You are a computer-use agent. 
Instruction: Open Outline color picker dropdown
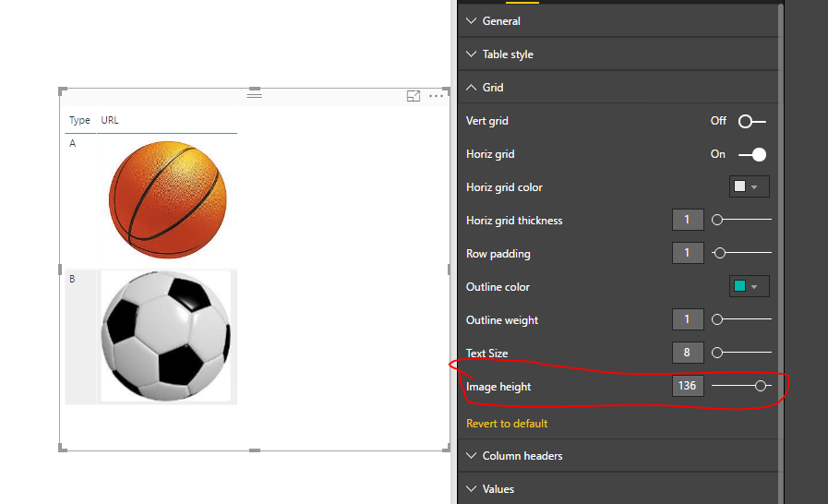tap(749, 286)
